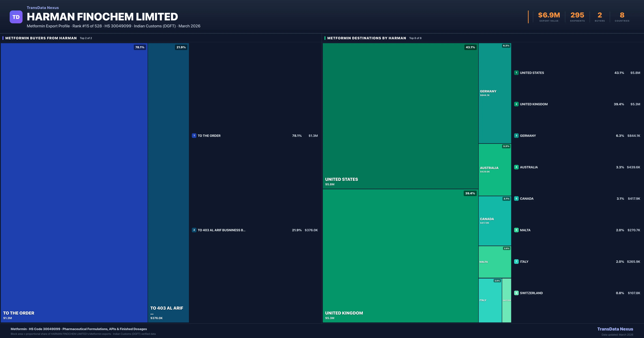Click the rank 1 badge beside UNITED STATES
The image size is (644, 338).
pyautogui.click(x=516, y=73)
